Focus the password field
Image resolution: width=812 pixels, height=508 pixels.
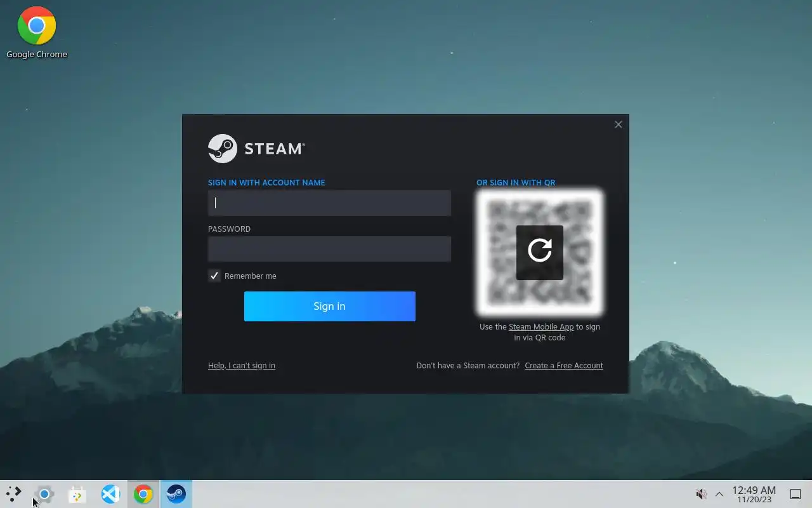coord(329,249)
